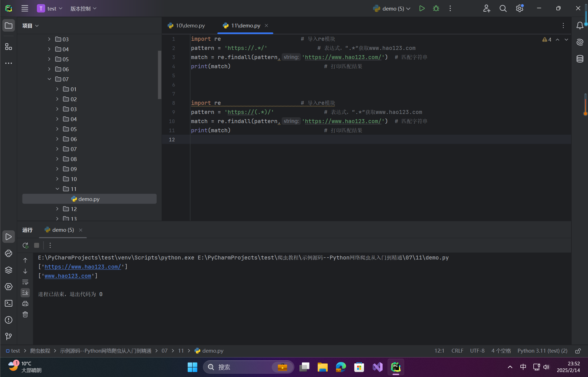
Task: Open the 版本控制 menu
Action: pyautogui.click(x=83, y=9)
